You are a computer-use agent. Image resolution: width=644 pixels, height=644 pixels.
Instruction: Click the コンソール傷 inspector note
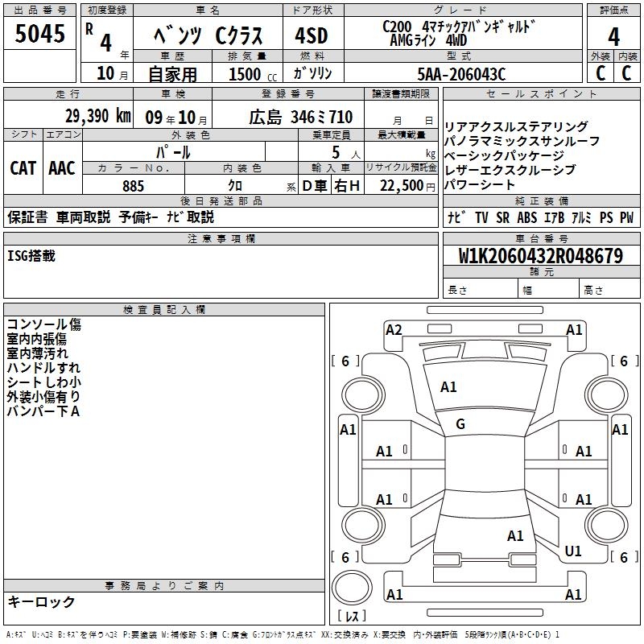pyautogui.click(x=43, y=324)
